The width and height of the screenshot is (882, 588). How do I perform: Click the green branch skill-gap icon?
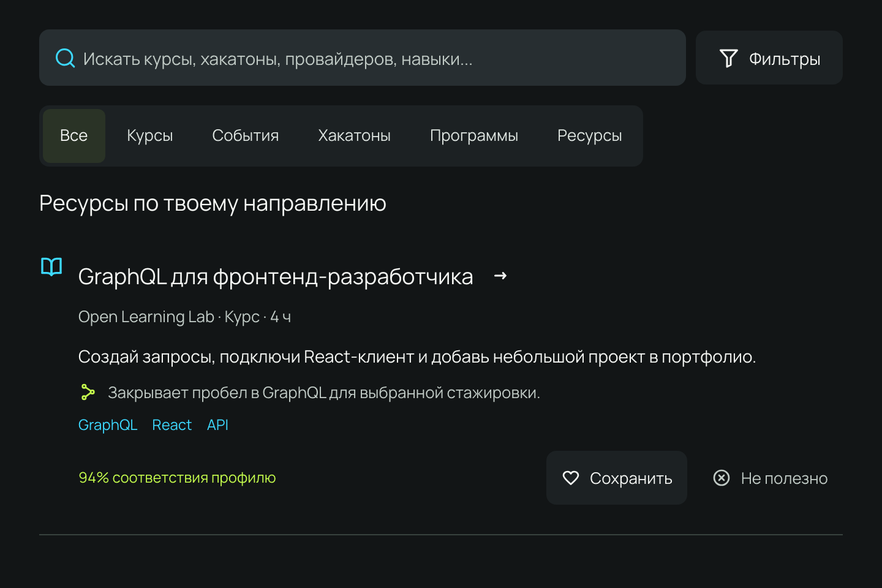point(88,392)
